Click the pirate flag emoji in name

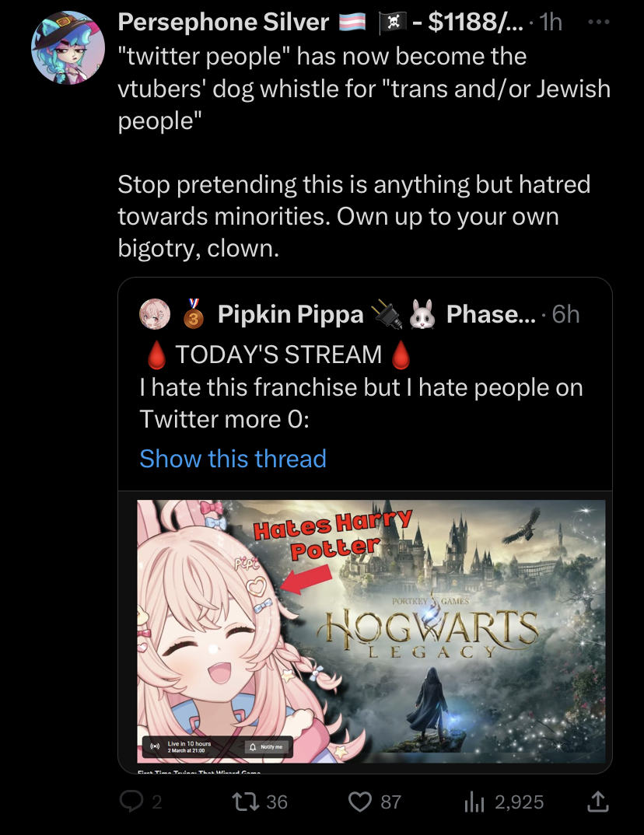coord(392,23)
